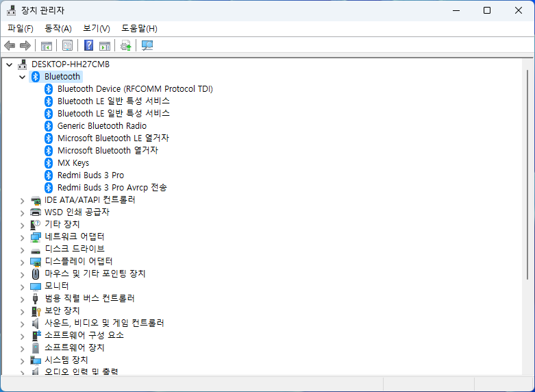Click the 디스크 드라이브 icon
Image resolution: width=535 pixels, height=392 pixels.
coord(36,250)
